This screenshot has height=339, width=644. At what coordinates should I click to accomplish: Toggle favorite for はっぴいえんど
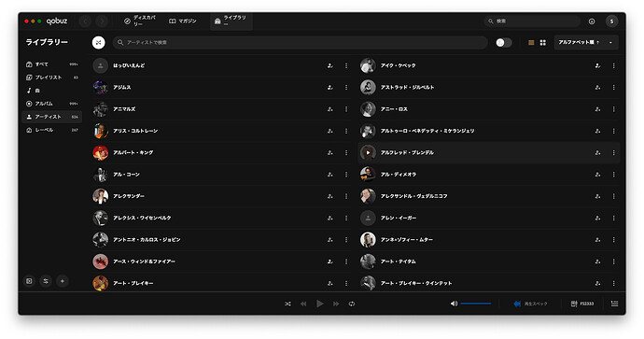click(329, 65)
